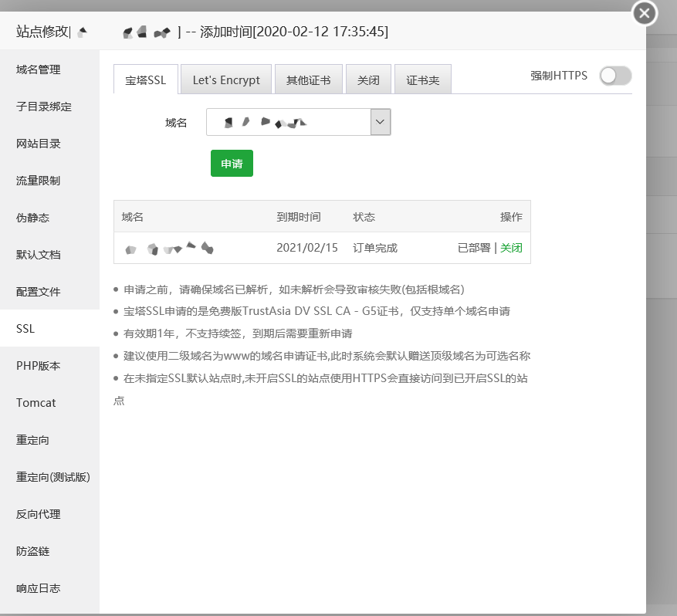Viewport: 677px width, 616px height.
Task: Switch to PHP版本 settings
Action: pos(38,365)
